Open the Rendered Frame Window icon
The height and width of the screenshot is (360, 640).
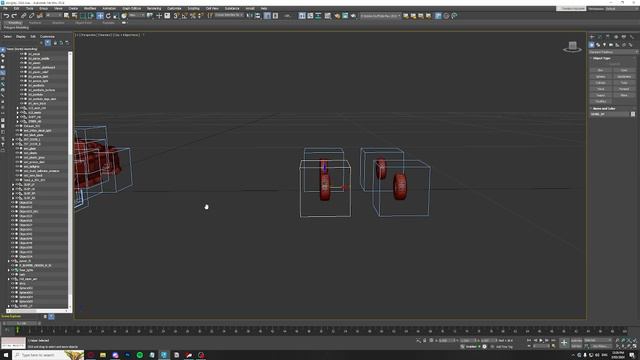(x=345, y=16)
